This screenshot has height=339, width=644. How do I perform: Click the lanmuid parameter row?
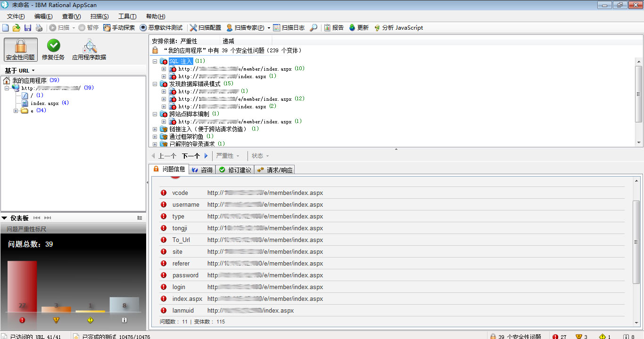392,311
